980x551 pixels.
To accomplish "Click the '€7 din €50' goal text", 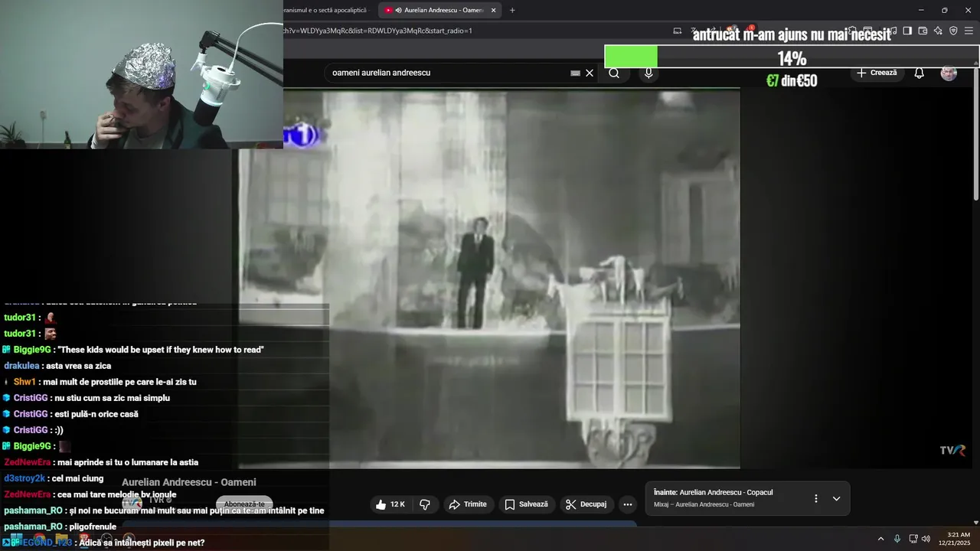I will [x=792, y=80].
